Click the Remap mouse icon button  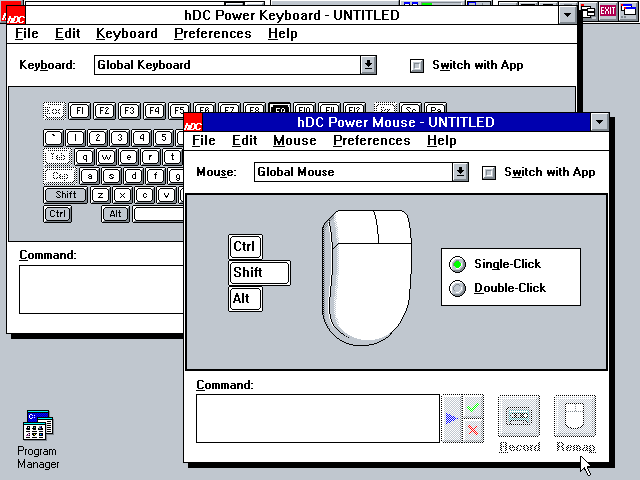tap(575, 416)
